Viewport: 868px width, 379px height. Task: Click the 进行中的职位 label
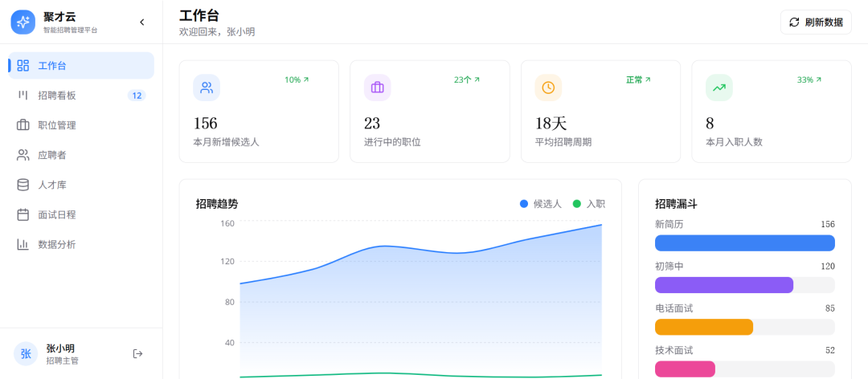(392, 142)
